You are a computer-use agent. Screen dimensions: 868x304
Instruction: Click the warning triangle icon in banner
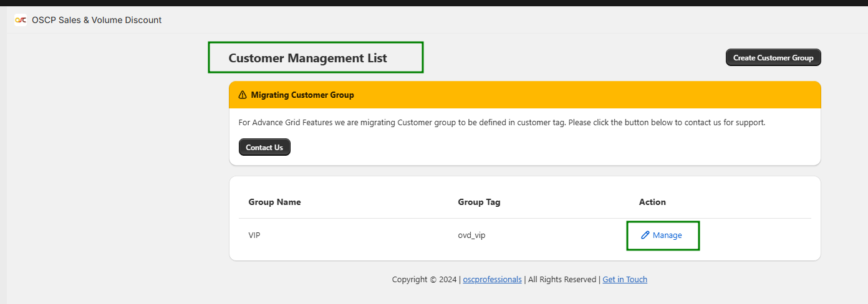(243, 95)
